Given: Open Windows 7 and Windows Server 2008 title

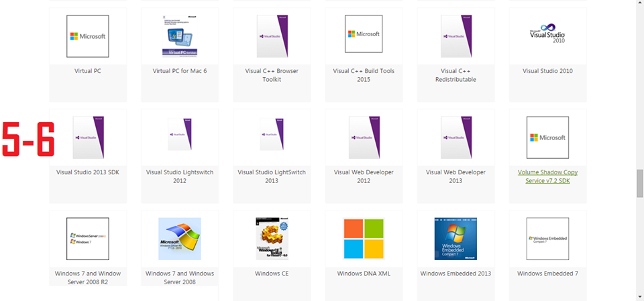Looking at the screenshot, I should tap(180, 278).
